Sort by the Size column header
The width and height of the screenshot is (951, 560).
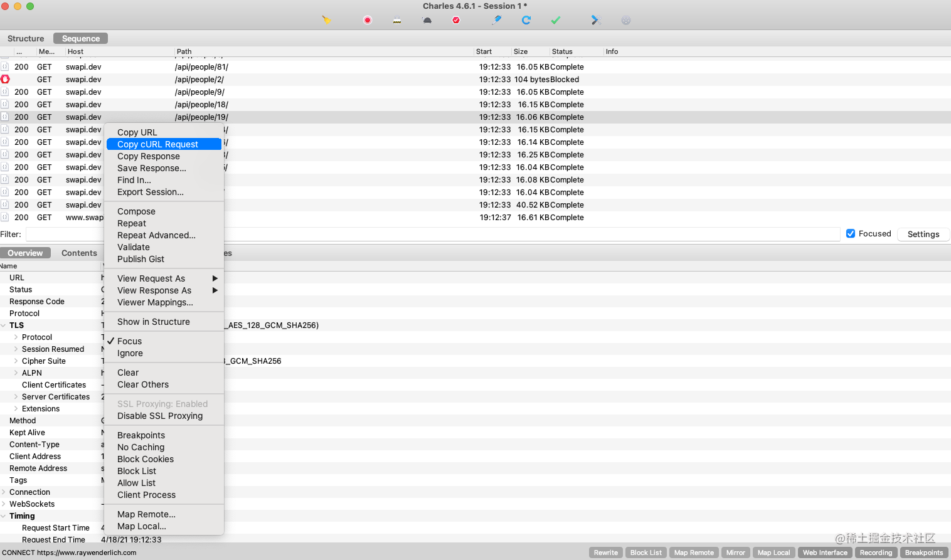click(530, 51)
